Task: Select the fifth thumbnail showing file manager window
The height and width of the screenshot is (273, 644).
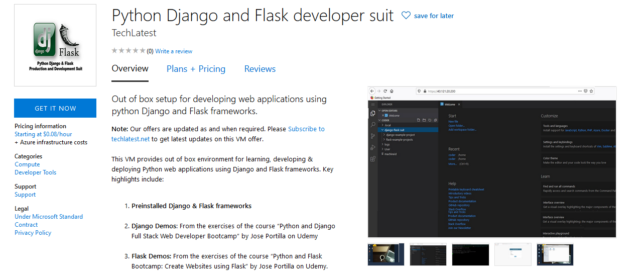Action: pyautogui.click(x=555, y=254)
